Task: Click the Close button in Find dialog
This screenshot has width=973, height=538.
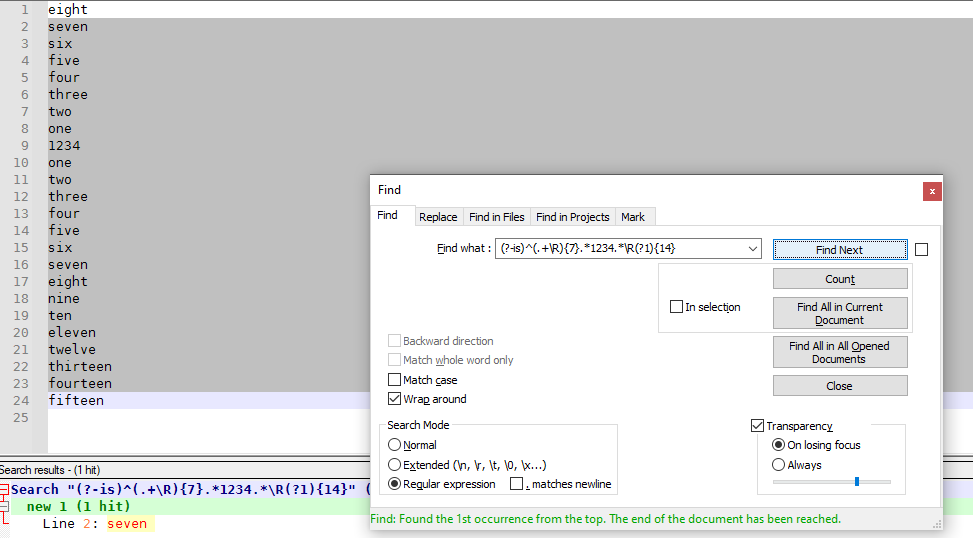Action: [840, 386]
